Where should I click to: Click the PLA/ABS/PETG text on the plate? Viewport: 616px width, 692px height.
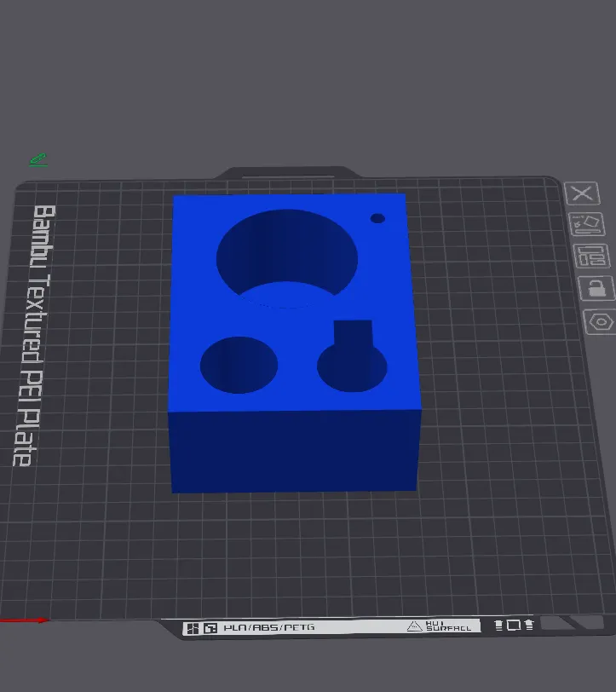point(268,627)
